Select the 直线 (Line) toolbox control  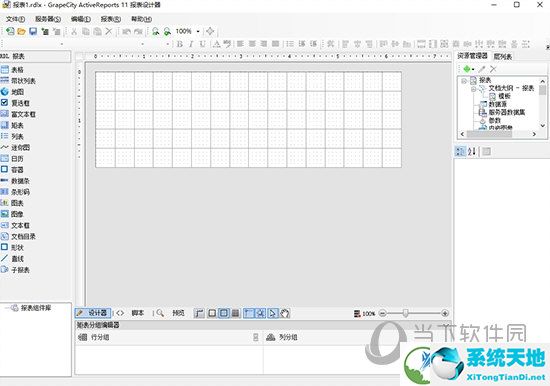coord(12,259)
